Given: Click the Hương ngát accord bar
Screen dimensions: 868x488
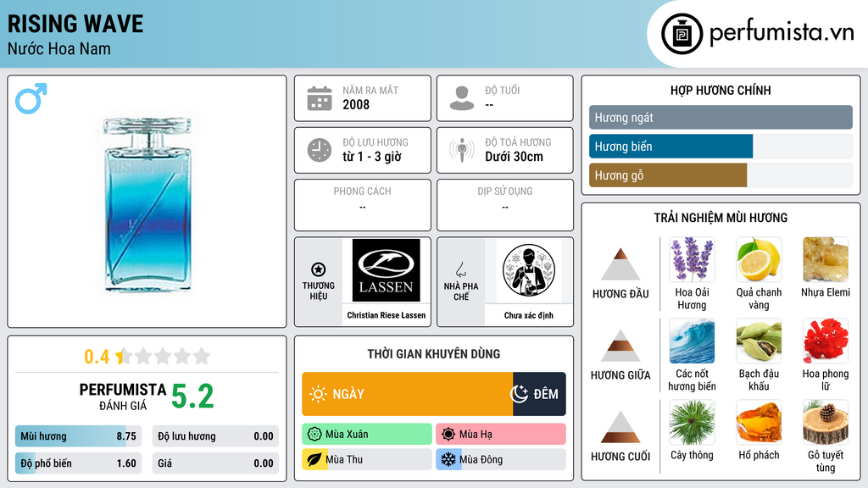Looking at the screenshot, I should coord(721,117).
